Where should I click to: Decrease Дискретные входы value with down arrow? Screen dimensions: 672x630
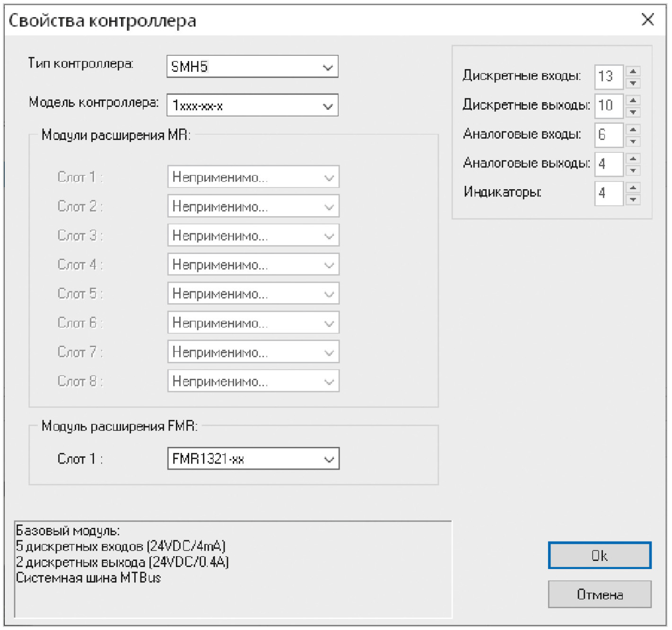pyautogui.click(x=633, y=84)
